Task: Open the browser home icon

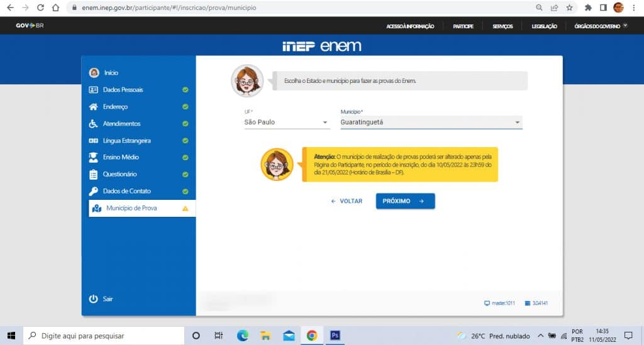Action: click(55, 8)
